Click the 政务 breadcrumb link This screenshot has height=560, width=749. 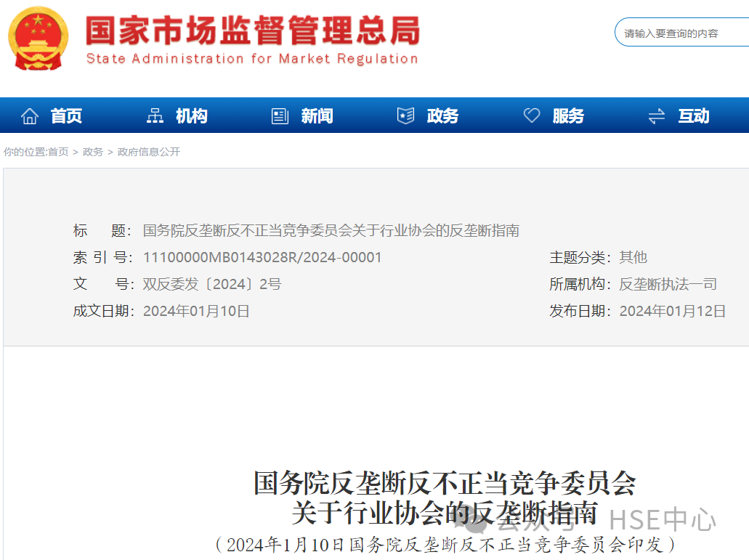pos(93,152)
